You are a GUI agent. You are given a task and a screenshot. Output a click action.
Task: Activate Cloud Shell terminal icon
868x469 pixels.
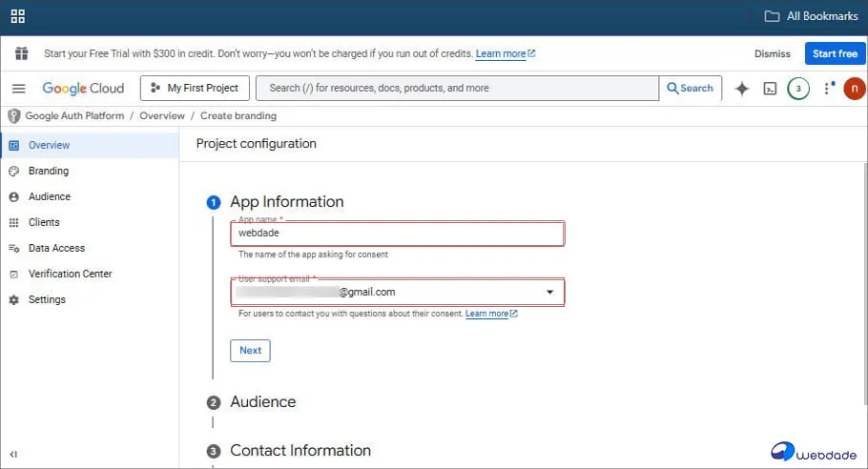pyautogui.click(x=770, y=89)
